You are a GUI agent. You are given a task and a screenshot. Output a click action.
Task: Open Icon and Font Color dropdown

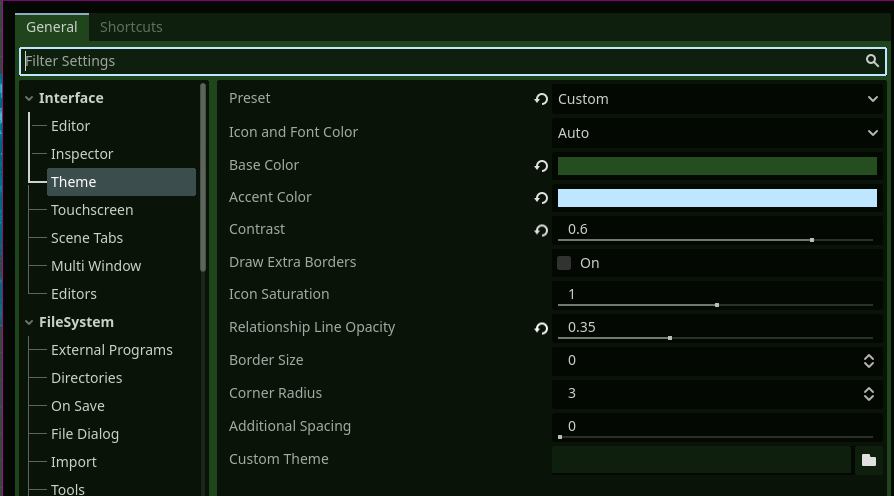pos(716,133)
